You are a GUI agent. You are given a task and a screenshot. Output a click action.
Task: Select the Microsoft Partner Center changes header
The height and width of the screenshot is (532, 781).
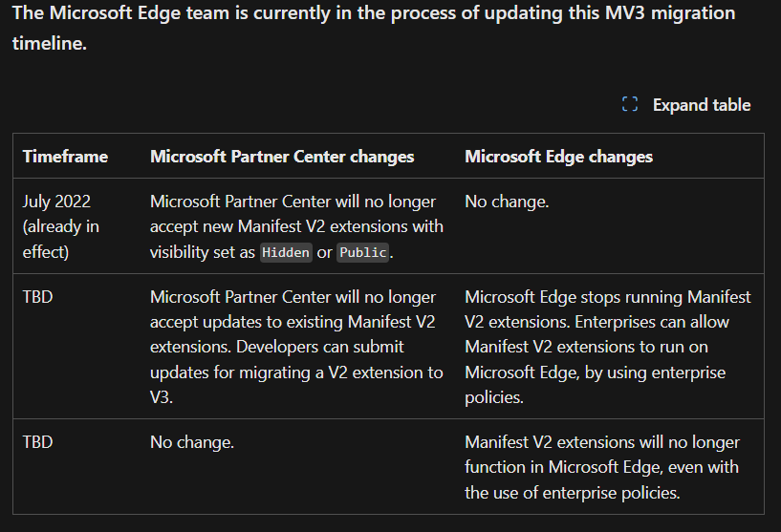pos(282,157)
